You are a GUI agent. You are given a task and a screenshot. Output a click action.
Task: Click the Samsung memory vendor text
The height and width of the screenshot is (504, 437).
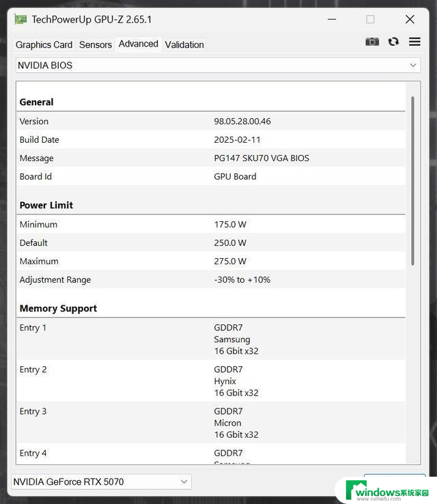pyautogui.click(x=232, y=339)
